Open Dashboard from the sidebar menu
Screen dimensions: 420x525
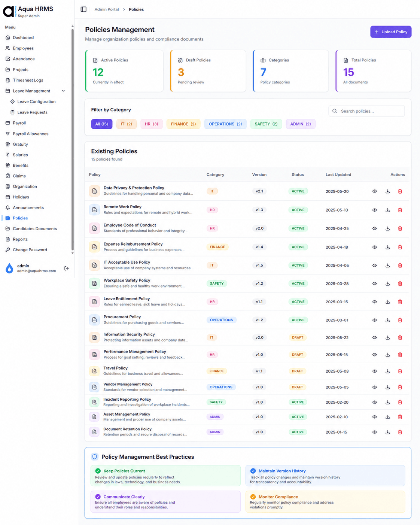click(23, 37)
